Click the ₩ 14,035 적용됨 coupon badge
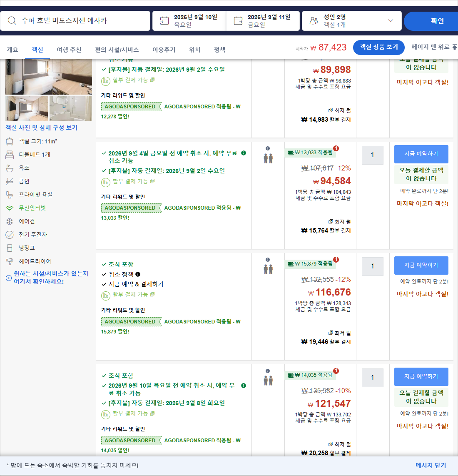The image size is (458, 476). pos(310,375)
